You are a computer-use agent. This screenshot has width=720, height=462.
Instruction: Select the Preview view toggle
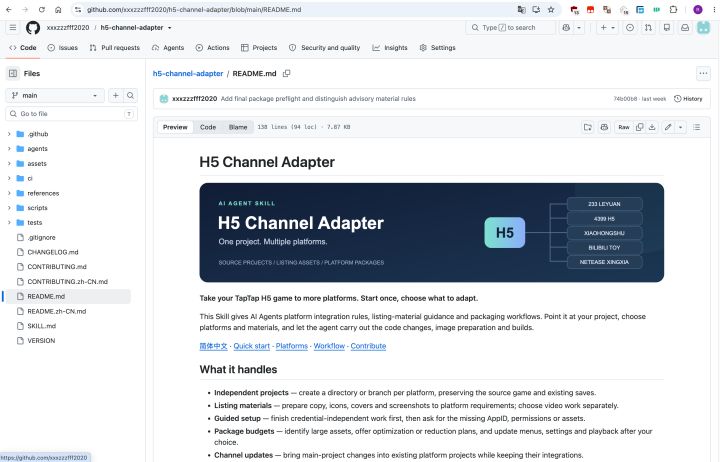click(x=175, y=127)
